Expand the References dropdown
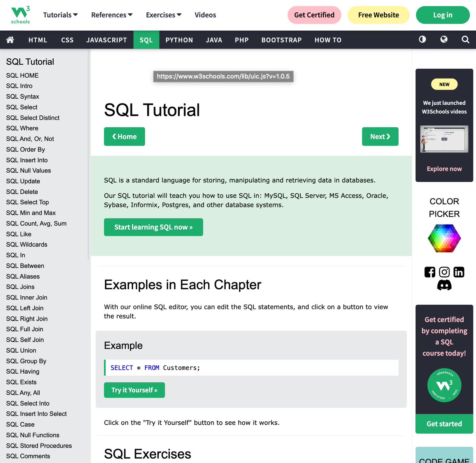 point(112,15)
